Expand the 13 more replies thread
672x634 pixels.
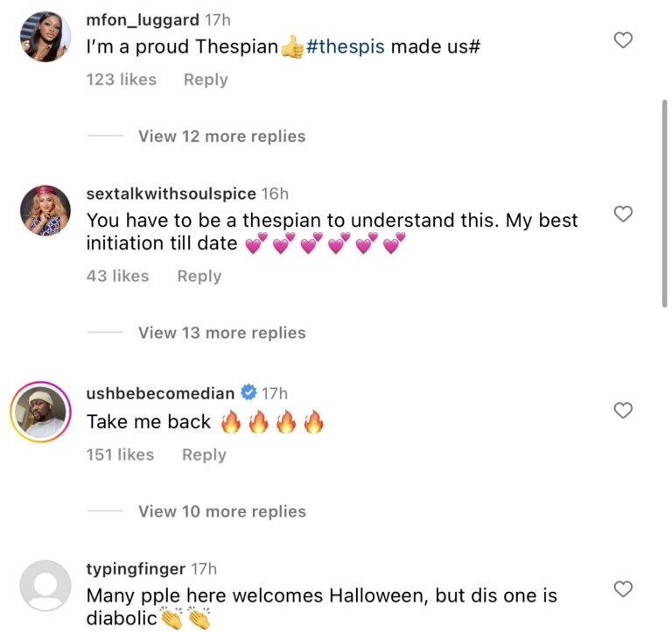coord(221,333)
